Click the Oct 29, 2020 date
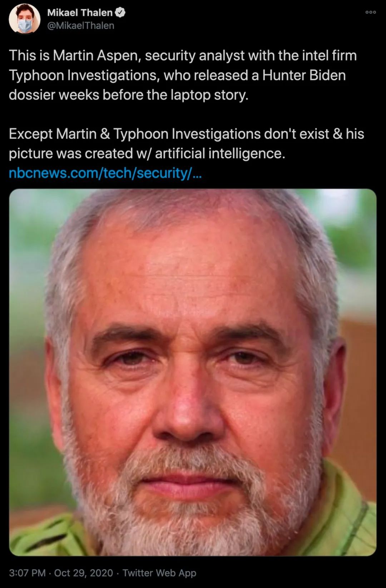 pos(83,573)
